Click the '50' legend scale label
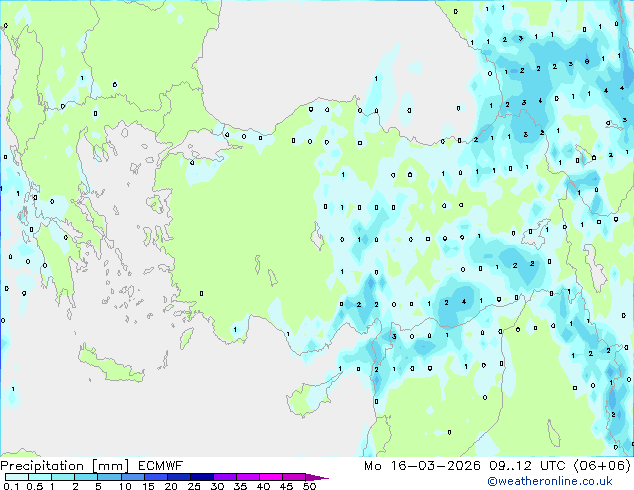This screenshot has width=634, height=490. [310, 486]
